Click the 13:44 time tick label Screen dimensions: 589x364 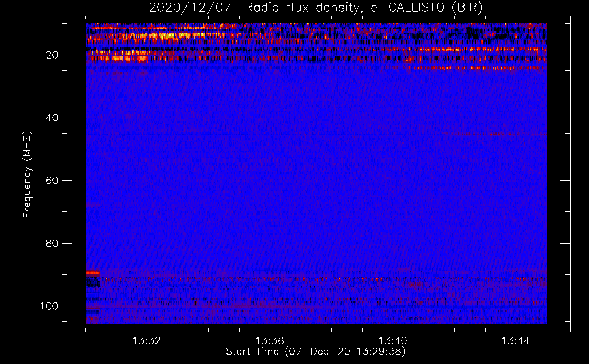516,341
